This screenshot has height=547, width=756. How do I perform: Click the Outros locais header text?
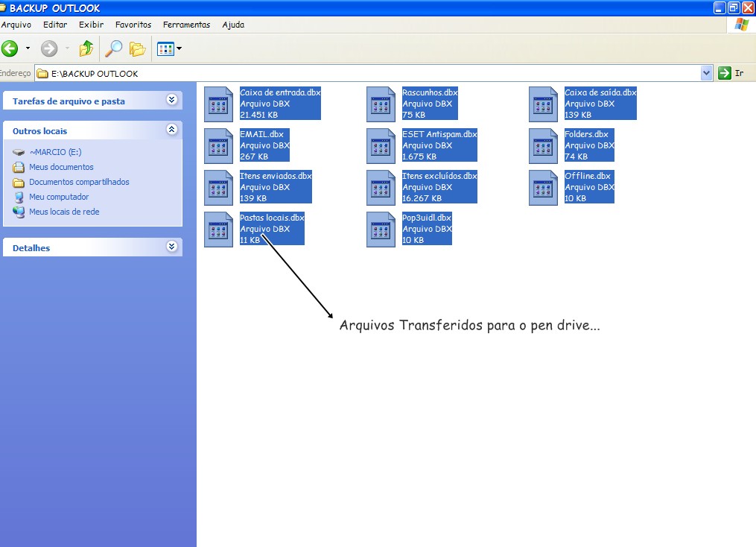click(39, 131)
